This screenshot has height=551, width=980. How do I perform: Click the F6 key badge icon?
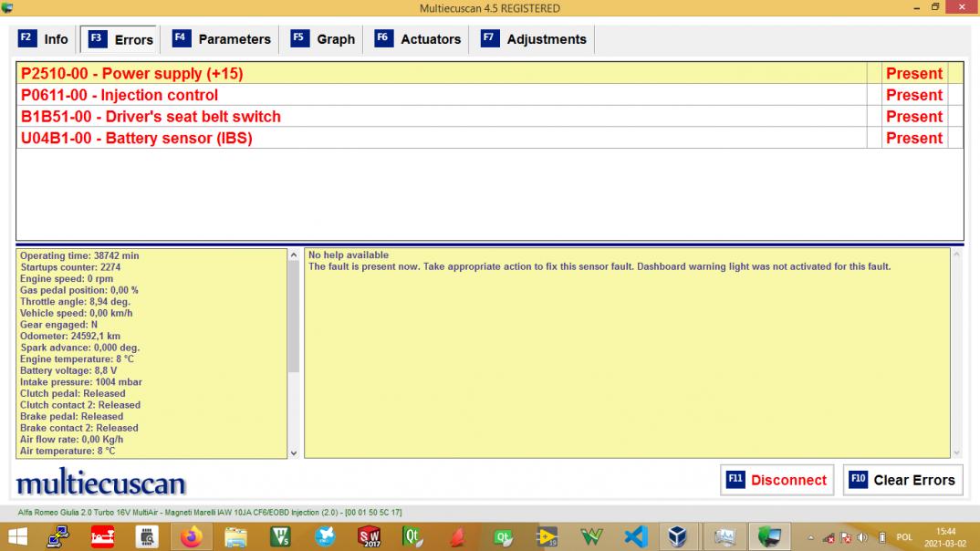(x=384, y=38)
